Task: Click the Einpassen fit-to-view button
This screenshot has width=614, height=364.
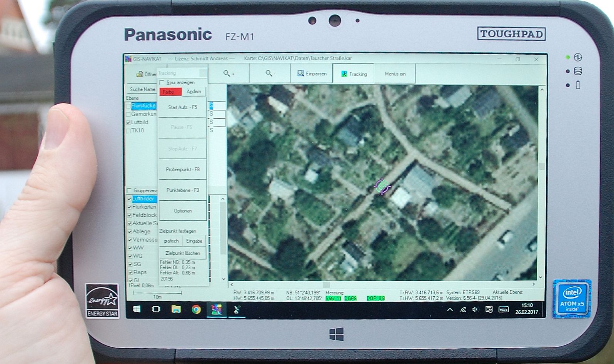Action: [312, 73]
